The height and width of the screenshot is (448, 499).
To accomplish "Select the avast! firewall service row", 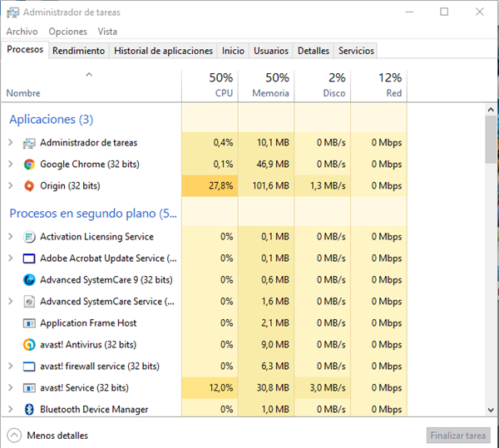I will (x=99, y=367).
